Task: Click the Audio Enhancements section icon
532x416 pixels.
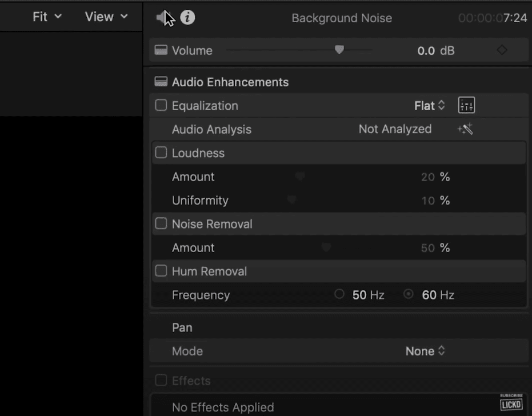Action: click(161, 82)
